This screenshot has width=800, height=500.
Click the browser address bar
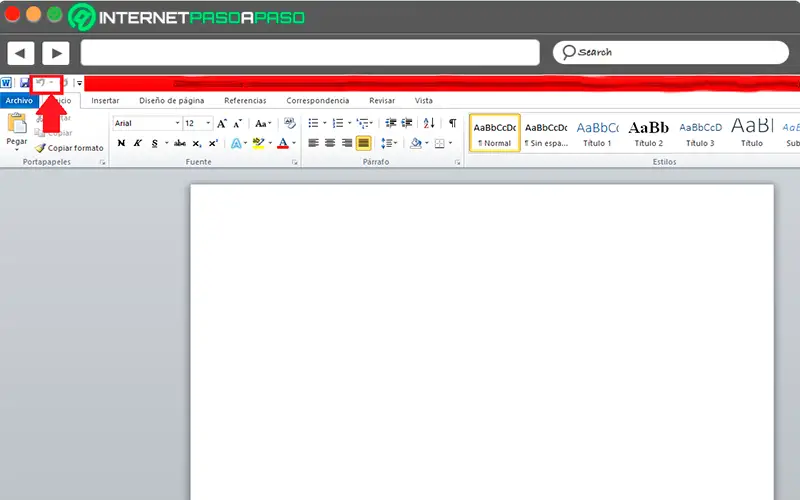(310, 53)
